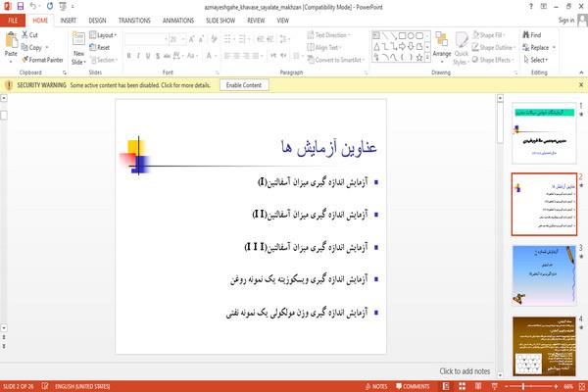Open the font size dropdown
Viewport: 588px width, 392px height.
183,39
